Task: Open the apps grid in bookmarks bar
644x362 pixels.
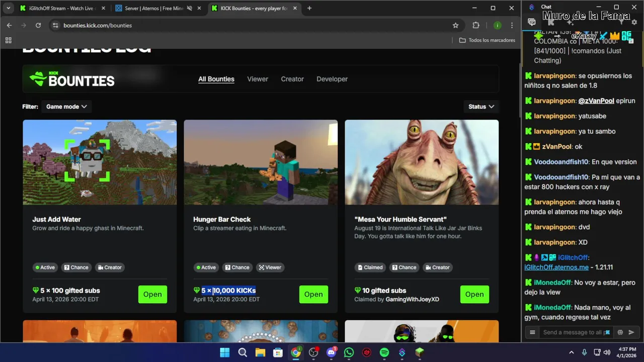Action: pos(8,40)
